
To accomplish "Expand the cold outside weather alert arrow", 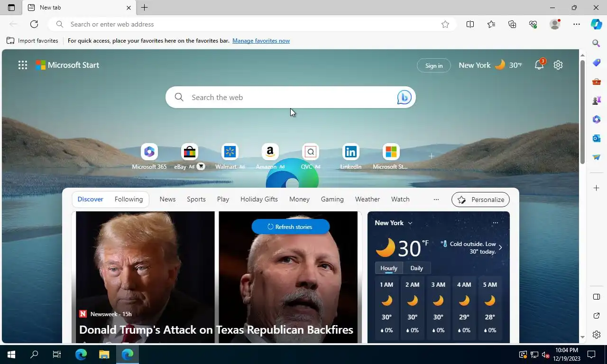I will point(500,247).
